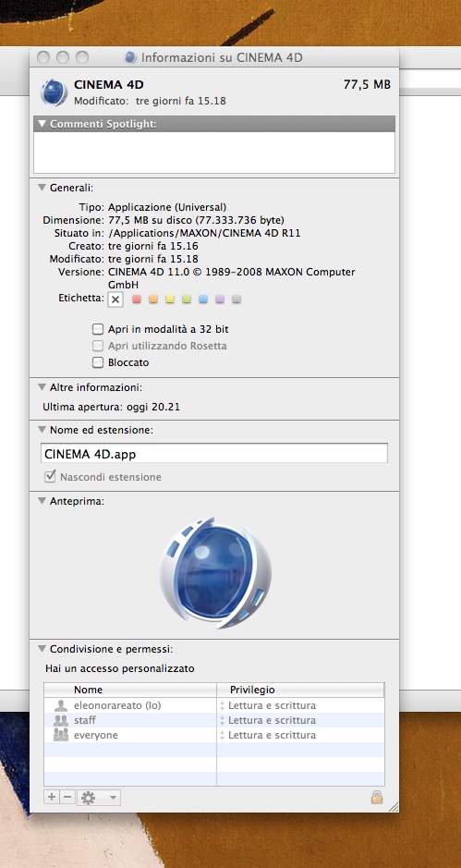
Task: Open the gear action menu
Action: [x=99, y=797]
